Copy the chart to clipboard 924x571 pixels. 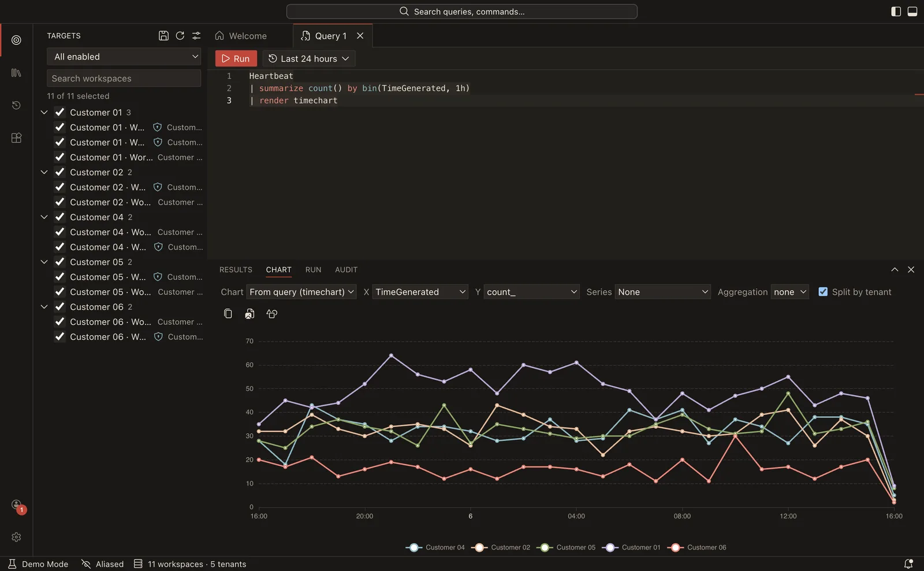pos(228,314)
